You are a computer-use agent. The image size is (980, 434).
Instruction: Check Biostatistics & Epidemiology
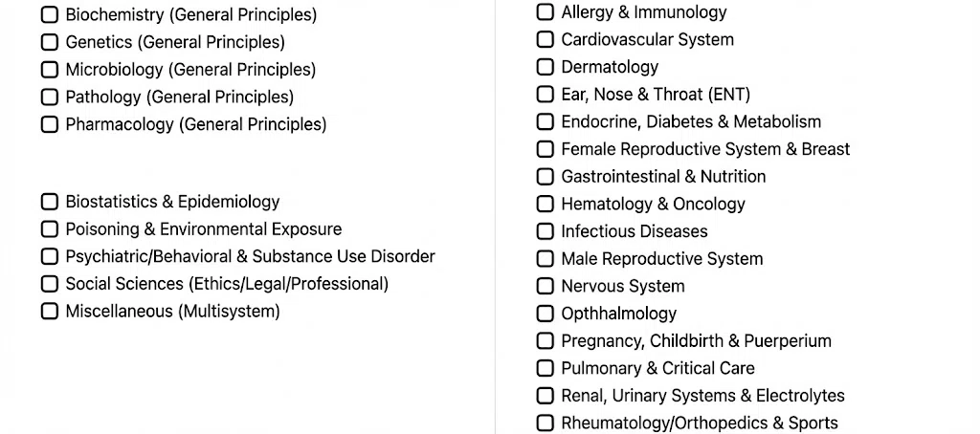pyautogui.click(x=50, y=202)
